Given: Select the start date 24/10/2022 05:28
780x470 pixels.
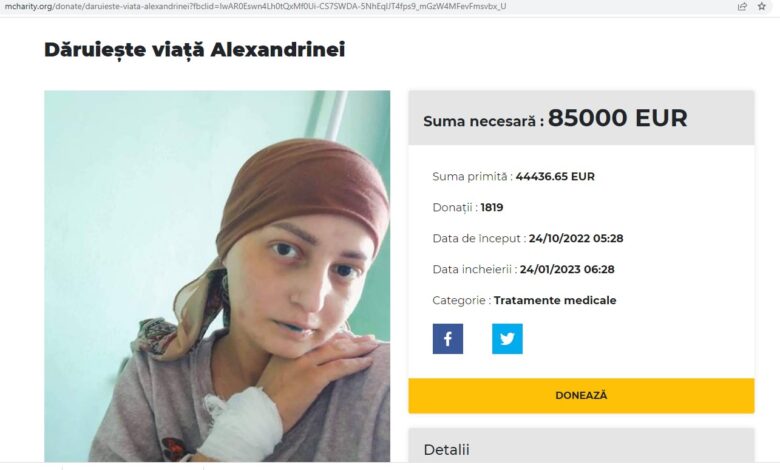Looking at the screenshot, I should pyautogui.click(x=576, y=239).
